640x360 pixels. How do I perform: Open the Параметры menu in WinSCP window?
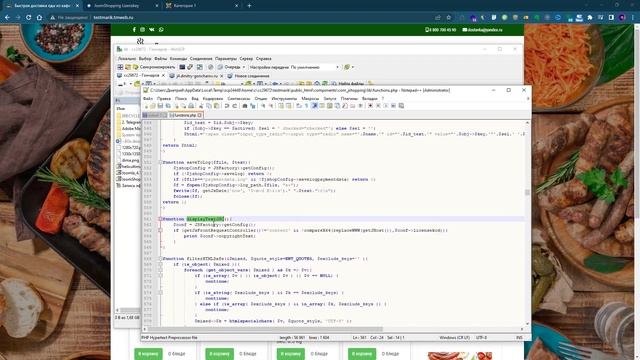pyautogui.click(x=226, y=59)
